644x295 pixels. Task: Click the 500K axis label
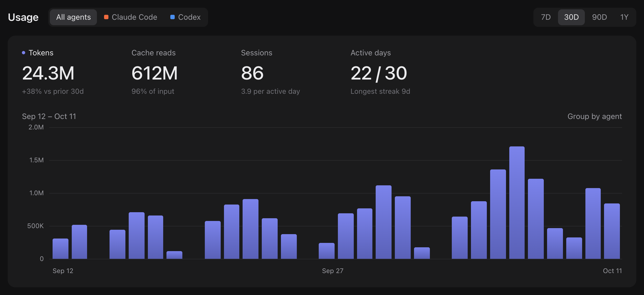pyautogui.click(x=35, y=226)
